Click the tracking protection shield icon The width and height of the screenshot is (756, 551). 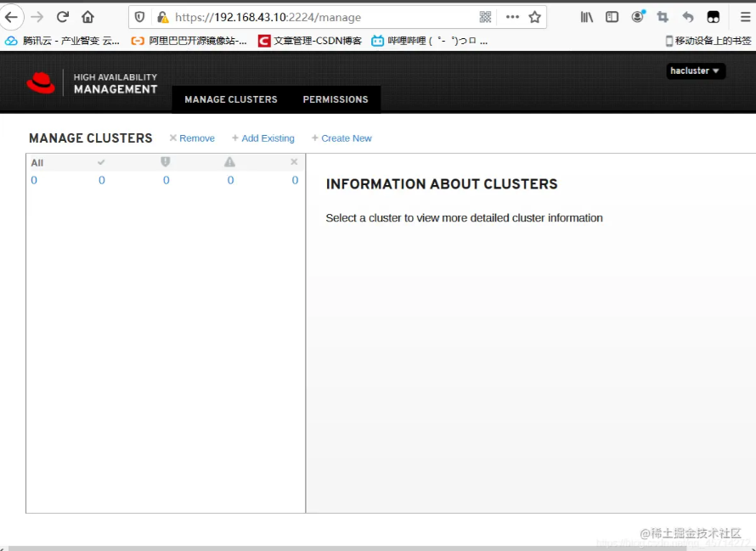click(x=139, y=17)
